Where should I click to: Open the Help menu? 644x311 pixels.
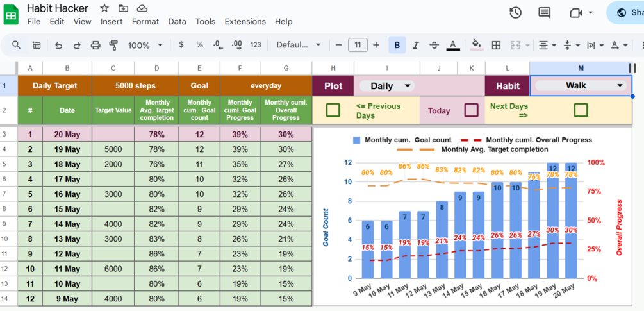284,22
